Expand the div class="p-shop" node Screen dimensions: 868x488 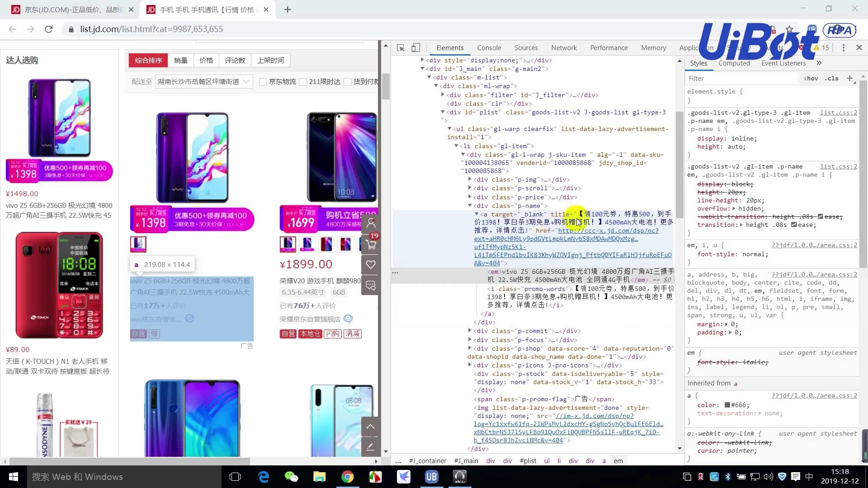point(470,348)
